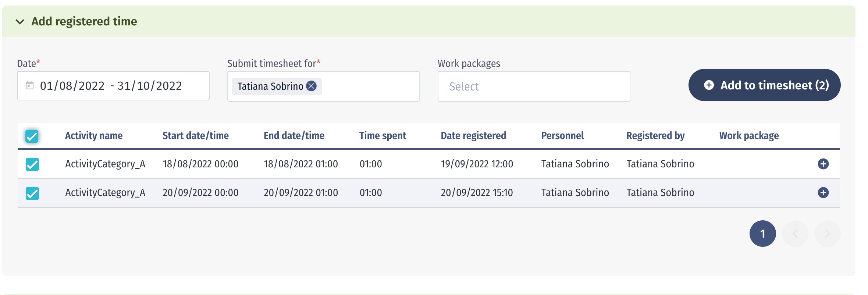
Task: Uncheck the 20/09/2022 ActivityCategory_A row
Action: (x=32, y=193)
